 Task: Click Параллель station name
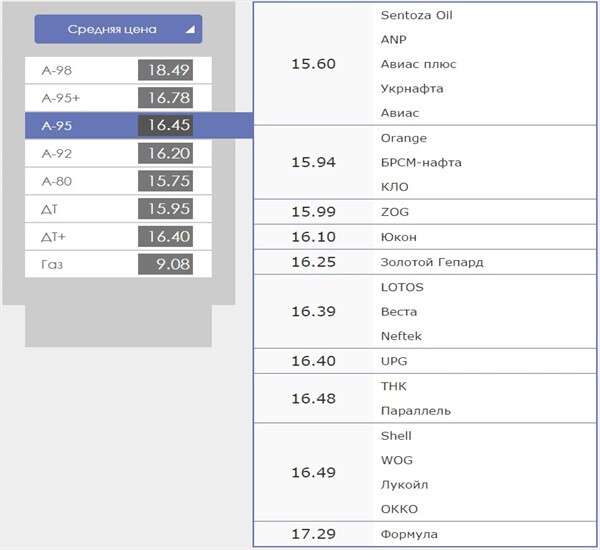[x=416, y=411]
